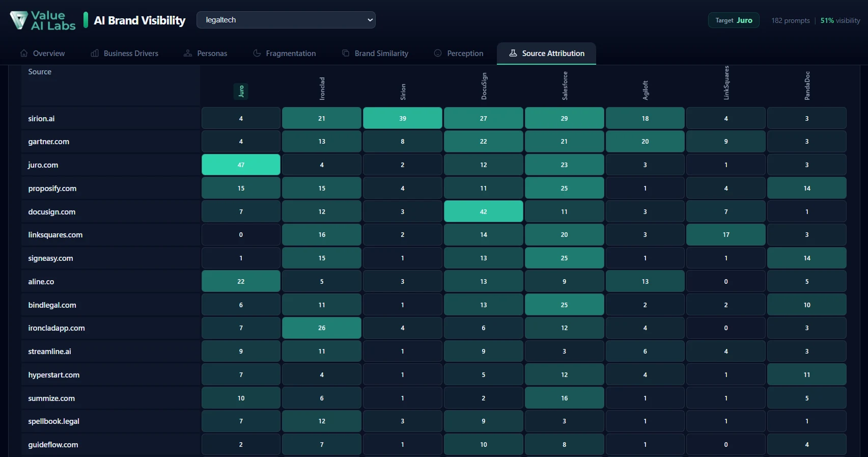Click the AI Brand Visibility title
The height and width of the screenshot is (457, 868).
tap(139, 20)
